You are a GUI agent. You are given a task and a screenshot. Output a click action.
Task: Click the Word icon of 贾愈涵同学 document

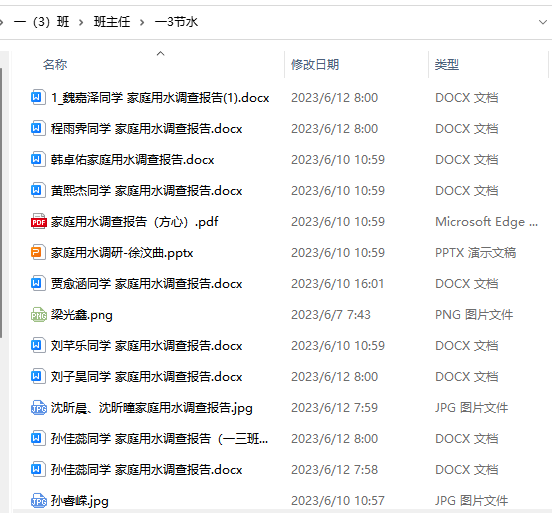pyautogui.click(x=38, y=283)
